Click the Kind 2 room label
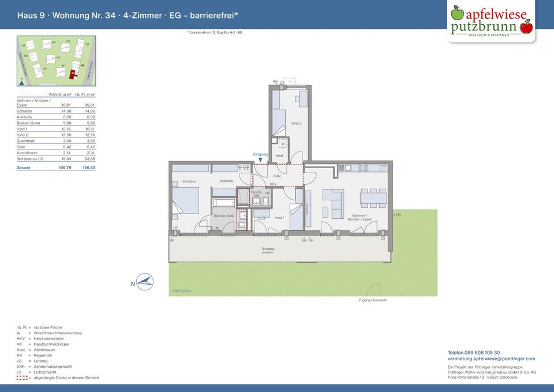Image resolution: width=554 pixels, height=392 pixels. tap(296, 124)
